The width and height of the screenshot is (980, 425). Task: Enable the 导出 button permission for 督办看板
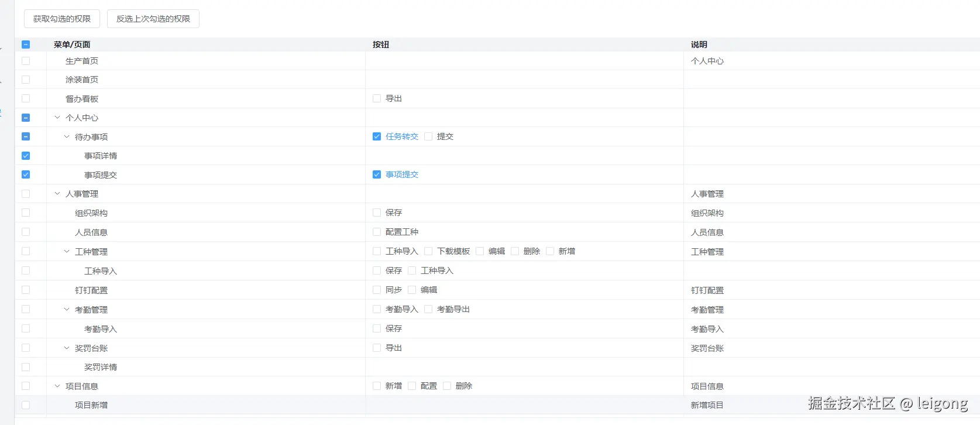(377, 98)
